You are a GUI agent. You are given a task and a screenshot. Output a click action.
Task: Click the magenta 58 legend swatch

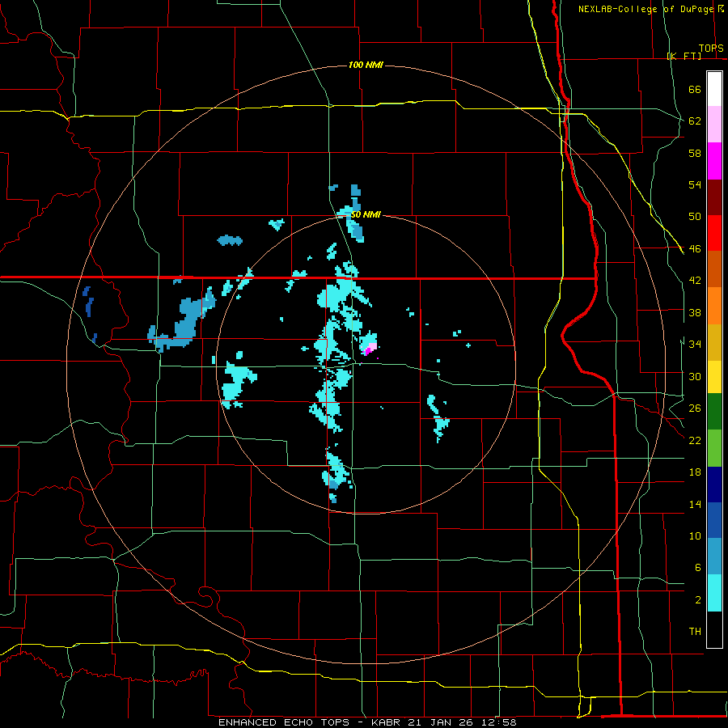click(x=714, y=161)
